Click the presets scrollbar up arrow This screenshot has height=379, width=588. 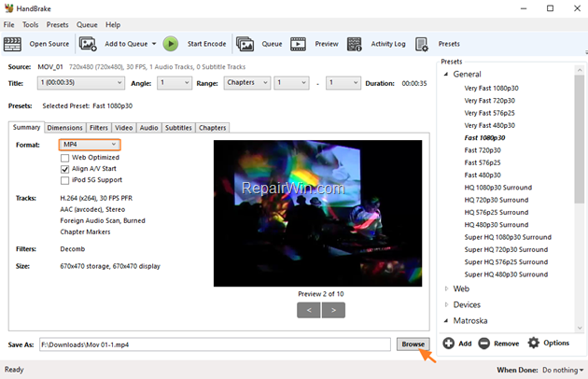click(580, 70)
